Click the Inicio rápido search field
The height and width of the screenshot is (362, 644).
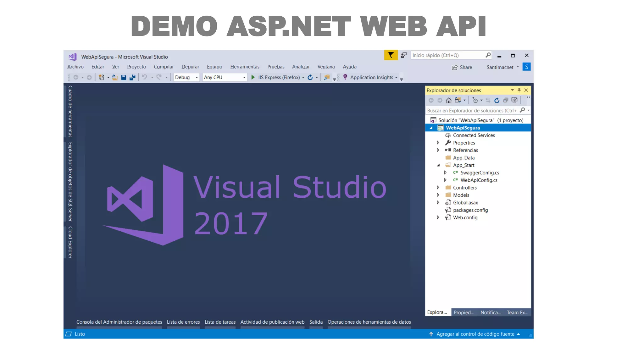click(451, 55)
